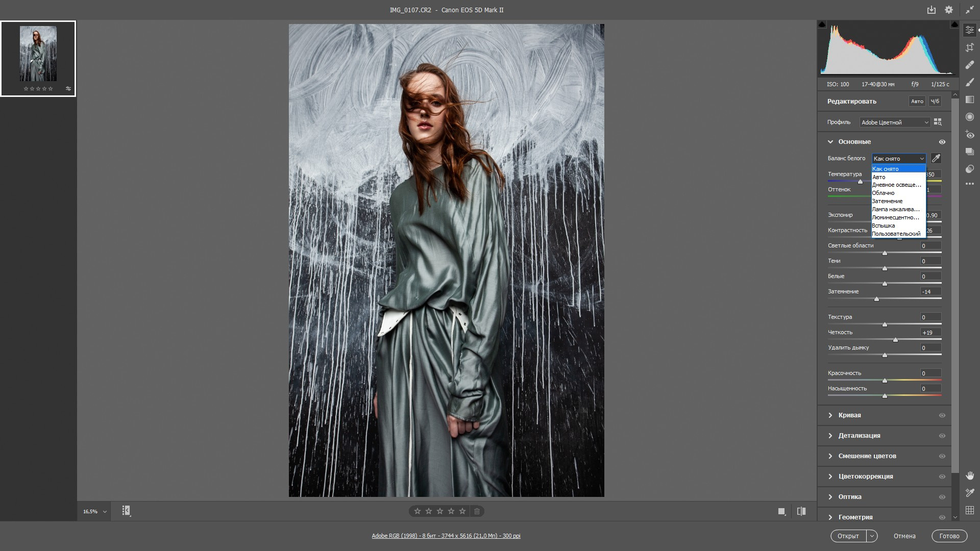Click the Готово button
The height and width of the screenshot is (551, 980).
click(949, 536)
